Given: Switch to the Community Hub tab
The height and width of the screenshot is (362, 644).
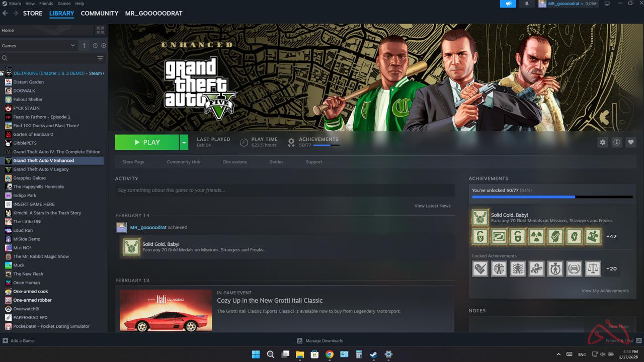Looking at the screenshot, I should pos(183,162).
